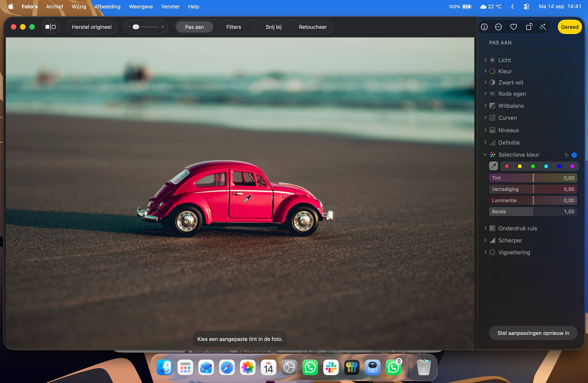Expand the Witbalans section
The height and width of the screenshot is (383, 588).
[x=485, y=106]
